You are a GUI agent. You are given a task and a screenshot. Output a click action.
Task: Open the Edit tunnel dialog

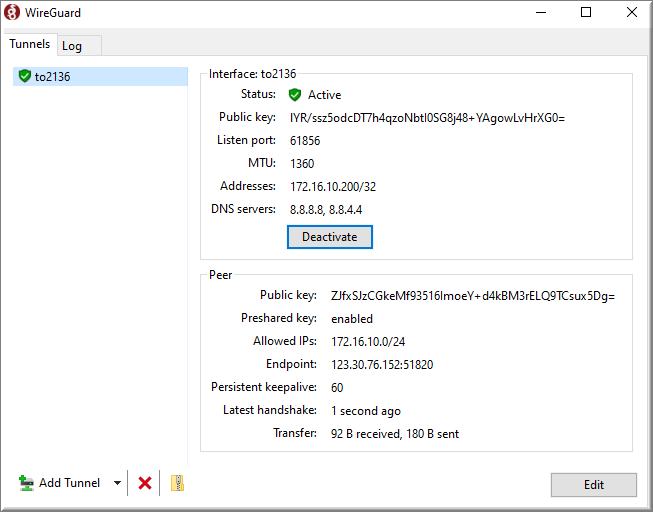593,485
